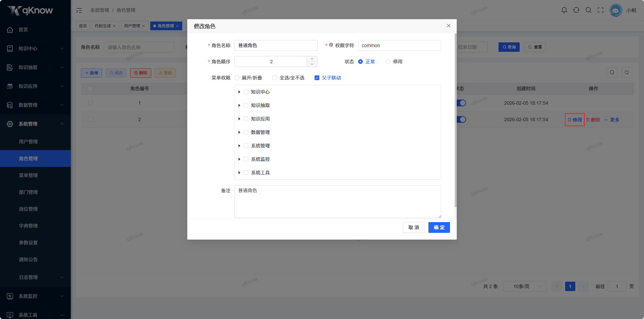The width and height of the screenshot is (644, 319).
Task: Click the table refresh icon button
Action: click(x=627, y=72)
